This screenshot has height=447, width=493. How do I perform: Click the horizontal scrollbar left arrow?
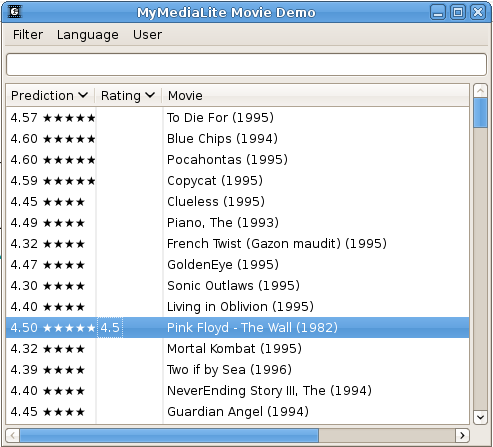(13, 435)
